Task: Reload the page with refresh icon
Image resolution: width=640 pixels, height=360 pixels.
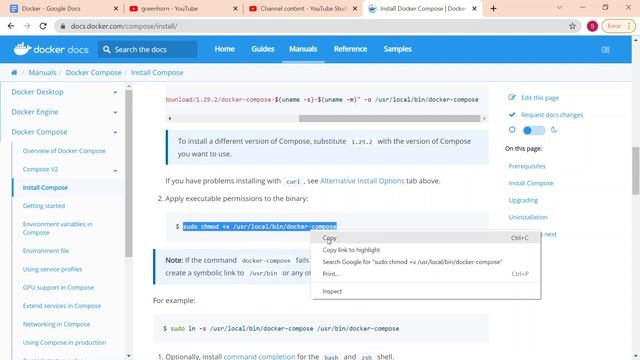Action: point(43,26)
